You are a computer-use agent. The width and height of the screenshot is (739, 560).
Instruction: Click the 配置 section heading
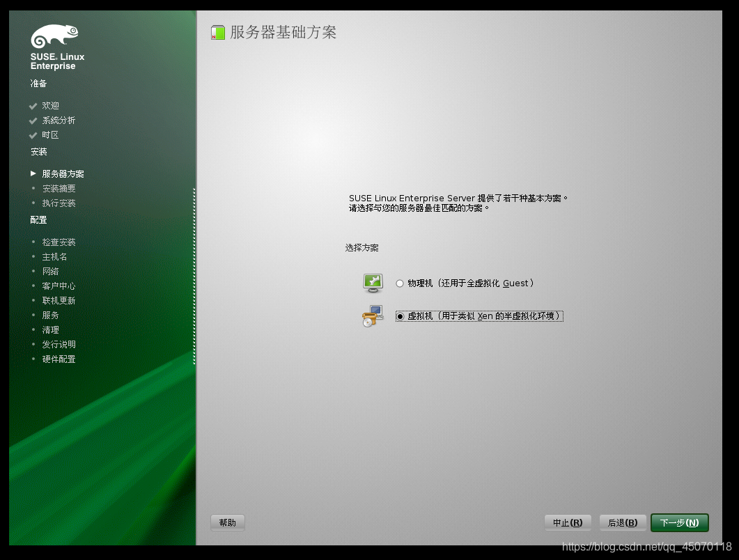point(38,220)
